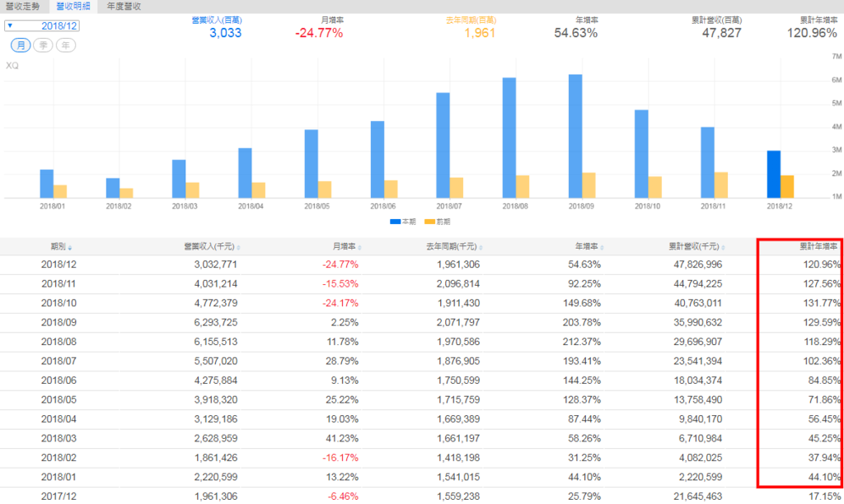Click the 累計年增率 column header
The image size is (844, 504).
pyautogui.click(x=818, y=246)
